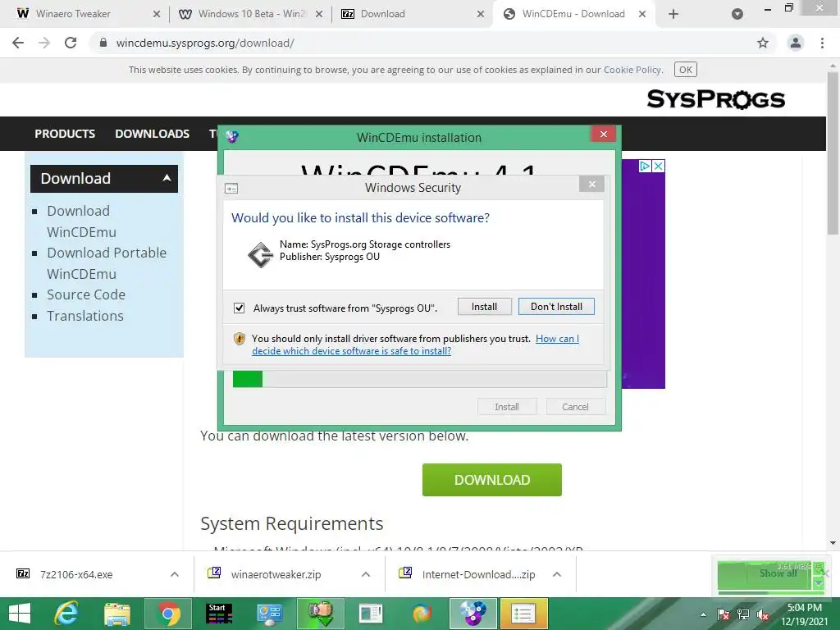Close the Winaero Tweaker tab
This screenshot has width=840, height=630.
[156, 14]
